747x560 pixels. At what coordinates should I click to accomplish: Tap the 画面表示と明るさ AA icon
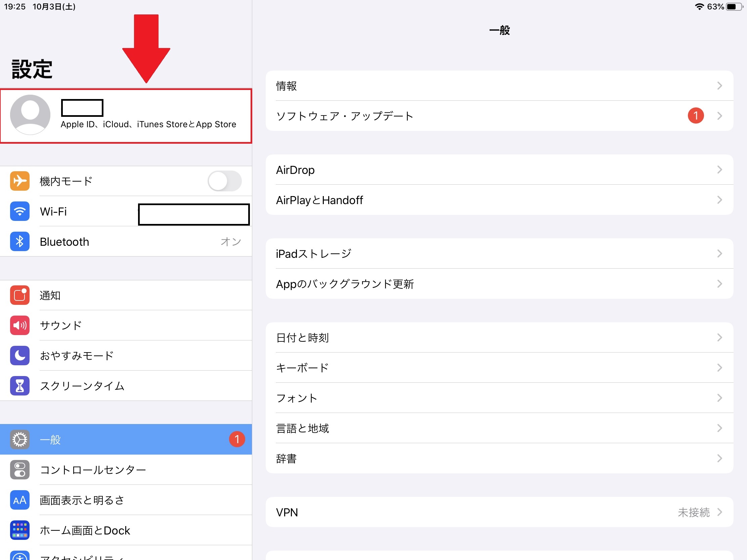click(x=19, y=500)
